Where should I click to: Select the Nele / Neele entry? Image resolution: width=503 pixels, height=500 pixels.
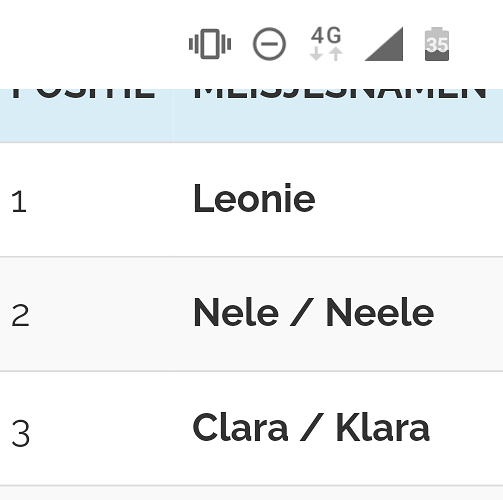(314, 312)
